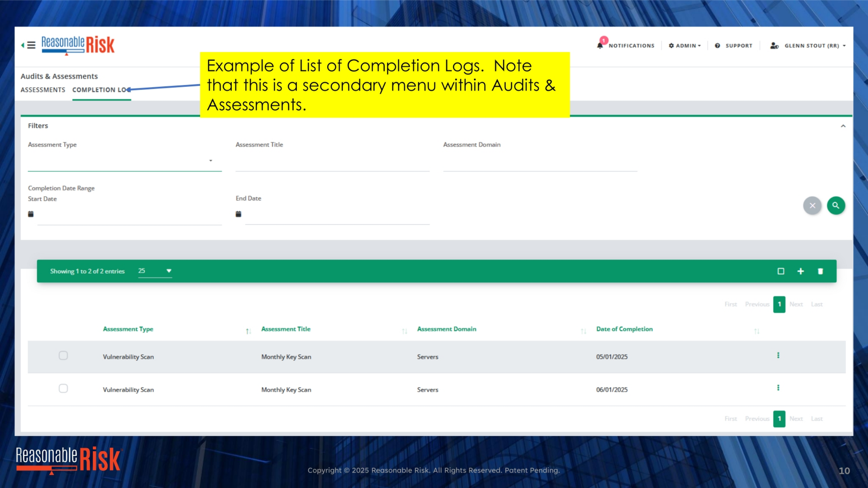Switch to the Assessments tab
This screenshot has width=868, height=488.
tap(43, 90)
